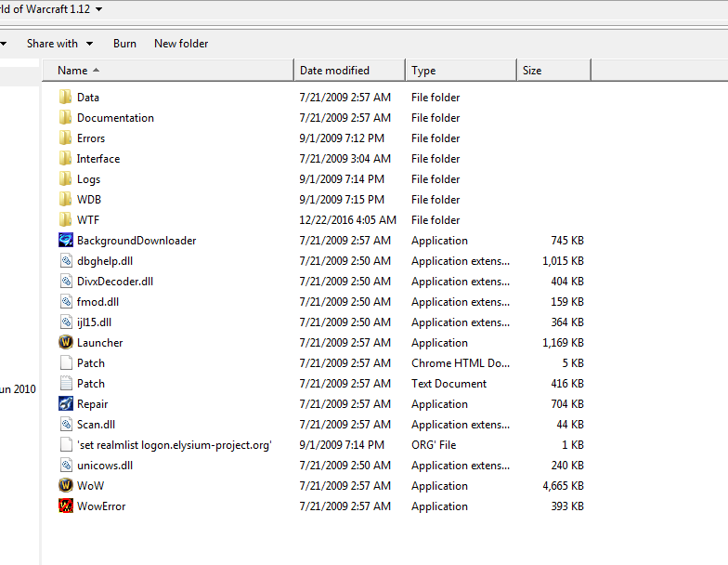Screen dimensions: 728x565
Task: Select the file named dbghelp.dll
Action: click(x=105, y=260)
